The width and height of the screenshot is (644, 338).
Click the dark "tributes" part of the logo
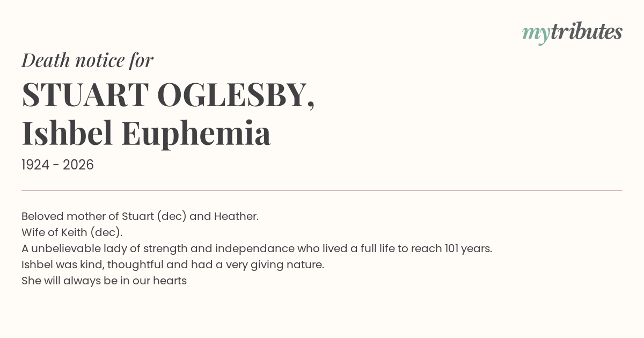586,32
